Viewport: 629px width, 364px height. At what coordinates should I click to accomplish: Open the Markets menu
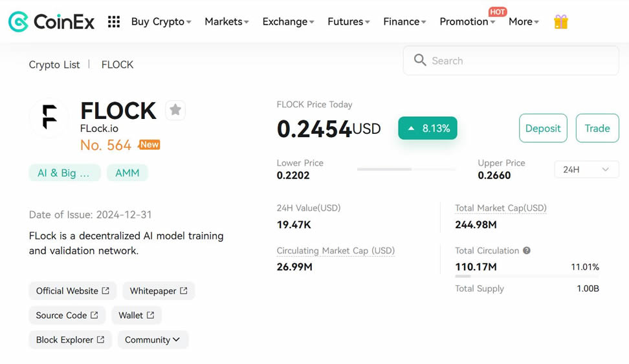(226, 21)
